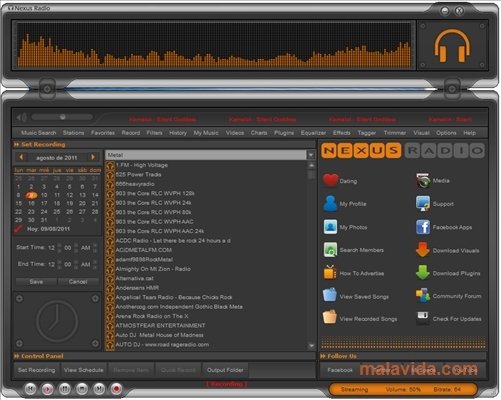Click the speaker mute icon
This screenshot has width=501, height=400.
point(22,117)
